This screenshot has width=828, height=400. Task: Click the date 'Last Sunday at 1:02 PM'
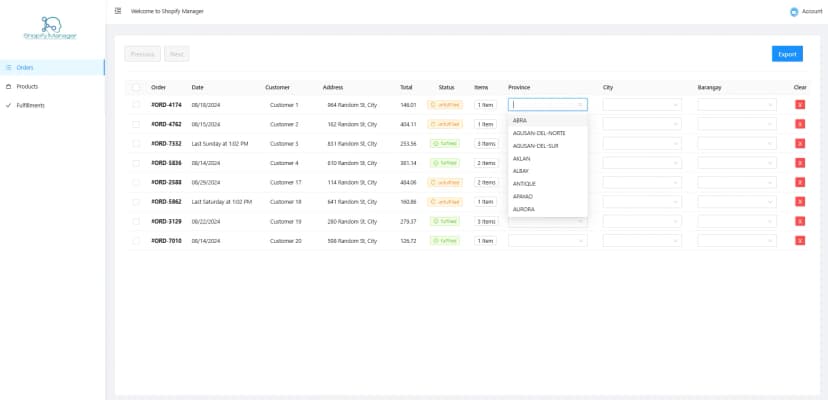pos(220,144)
